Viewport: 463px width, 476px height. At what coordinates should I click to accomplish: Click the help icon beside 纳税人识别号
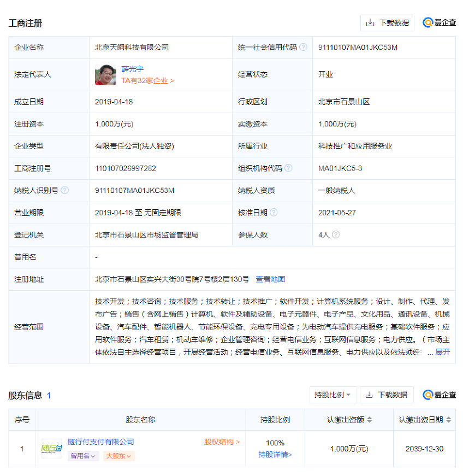click(x=64, y=190)
